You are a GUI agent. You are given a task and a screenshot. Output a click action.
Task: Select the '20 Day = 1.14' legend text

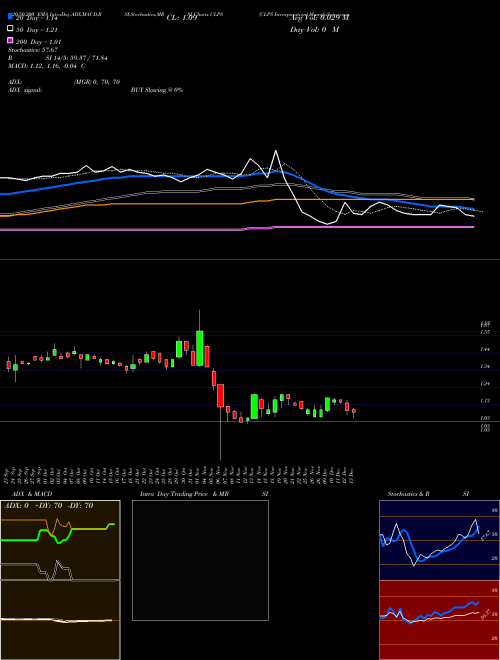pos(36,18)
